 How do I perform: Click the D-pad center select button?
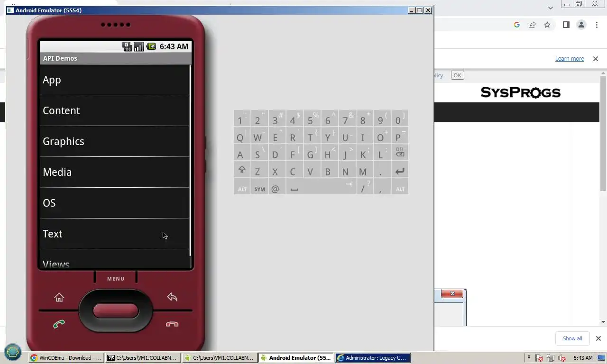116,311
